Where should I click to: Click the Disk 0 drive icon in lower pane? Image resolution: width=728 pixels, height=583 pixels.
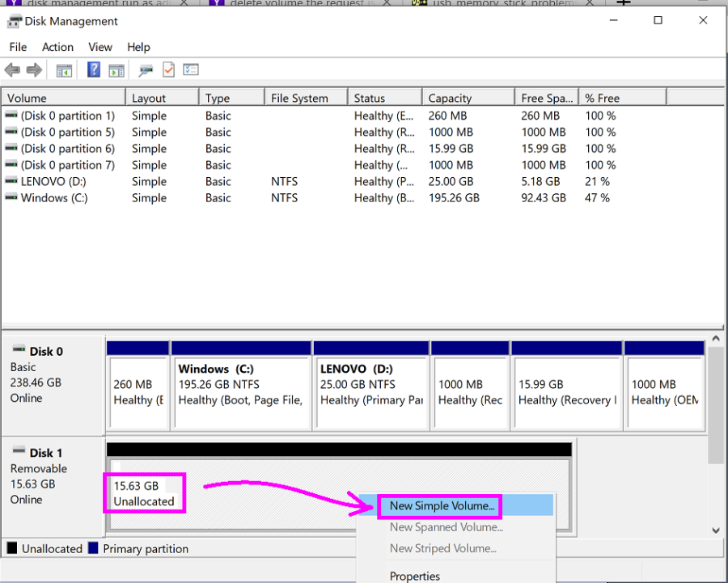tap(19, 349)
